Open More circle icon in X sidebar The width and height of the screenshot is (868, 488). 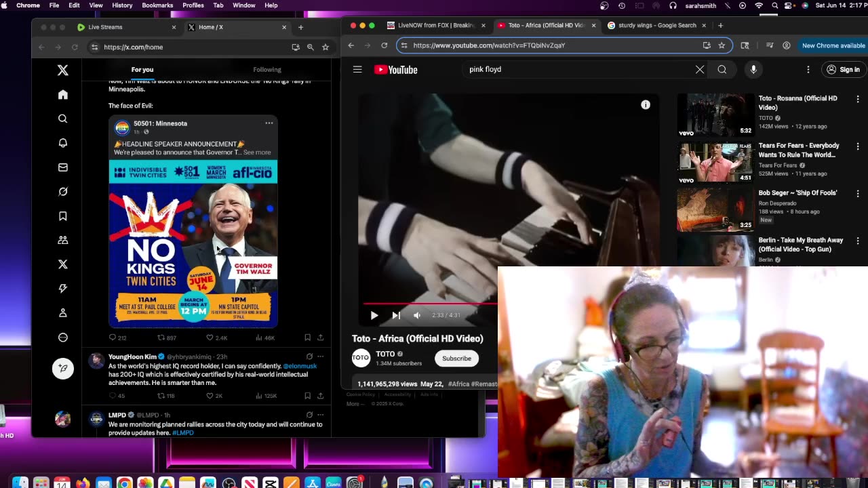[63, 338]
